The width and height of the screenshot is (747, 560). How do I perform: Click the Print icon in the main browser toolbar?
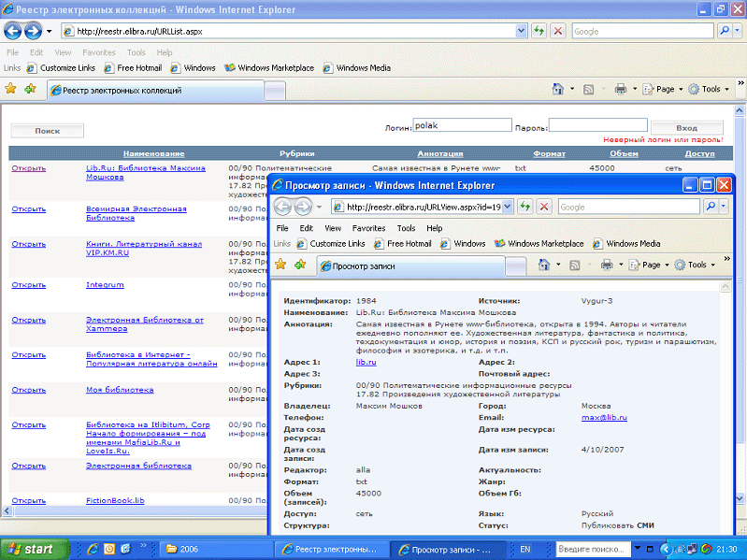620,89
